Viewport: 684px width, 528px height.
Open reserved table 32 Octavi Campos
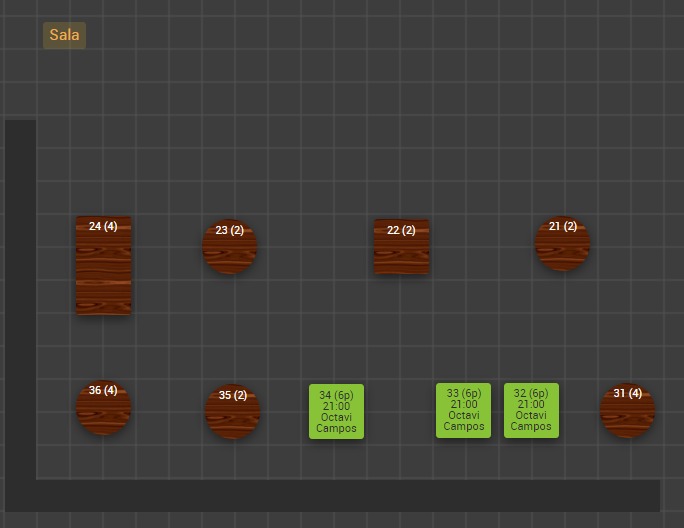tap(531, 411)
